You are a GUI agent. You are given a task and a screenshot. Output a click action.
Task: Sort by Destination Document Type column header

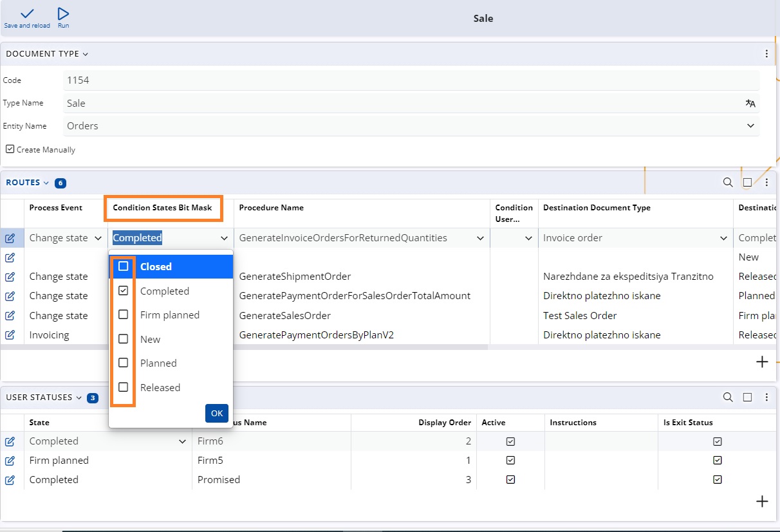(x=597, y=208)
